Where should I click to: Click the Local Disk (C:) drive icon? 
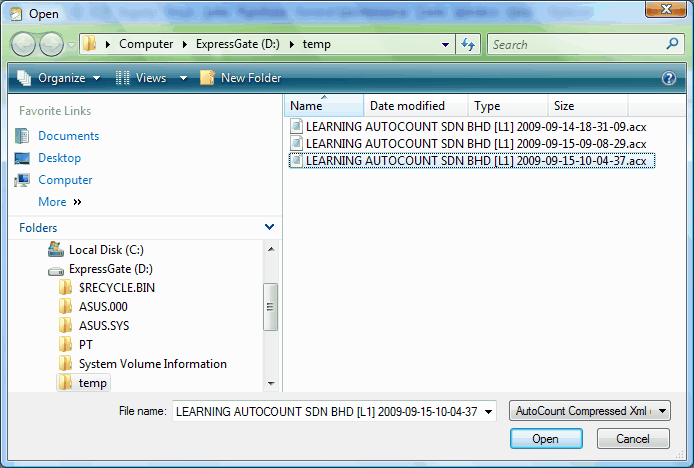(x=56, y=249)
